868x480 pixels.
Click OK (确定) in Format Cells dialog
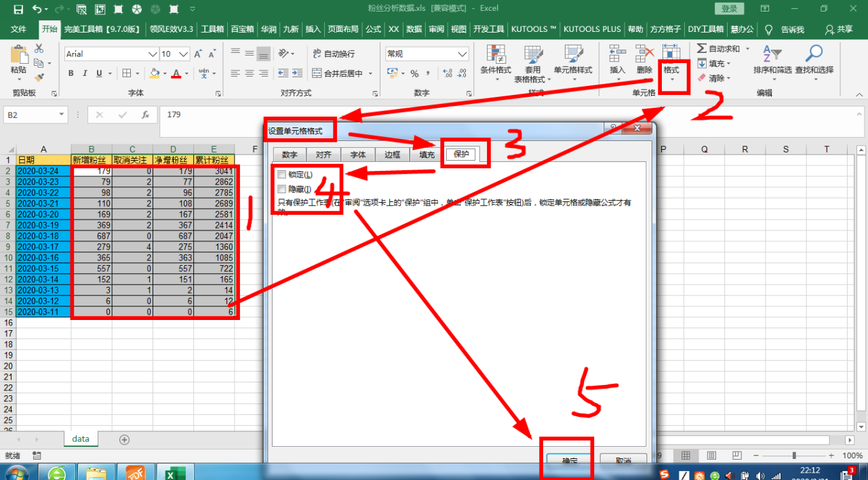click(570, 460)
